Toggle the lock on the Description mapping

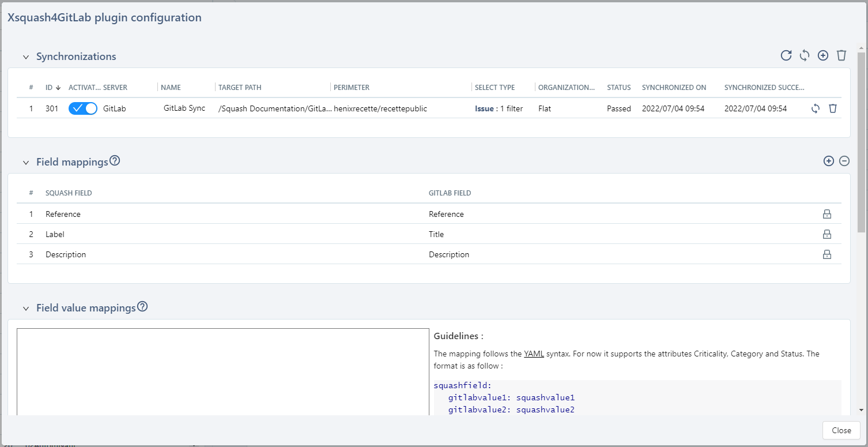[827, 254]
